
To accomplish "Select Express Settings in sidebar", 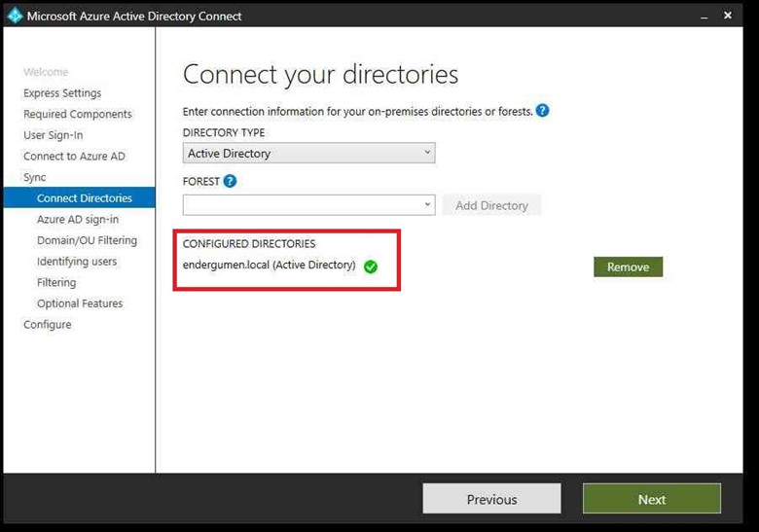I will click(62, 93).
